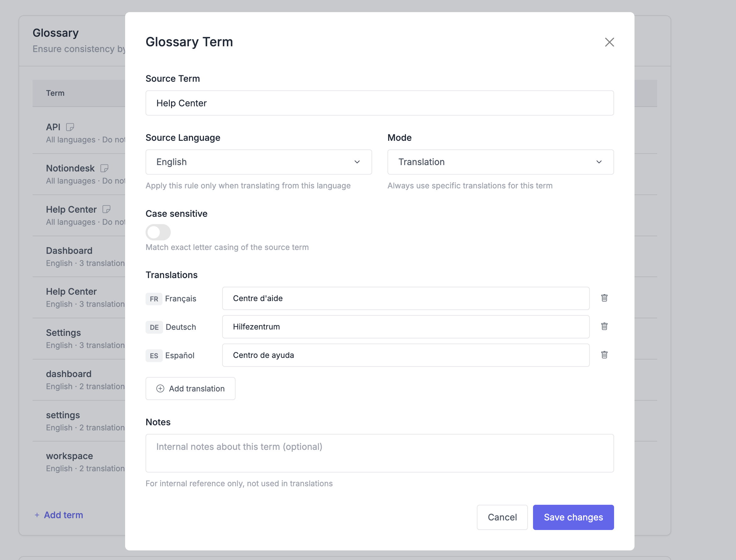Edit the Hilfezentrum translation field
This screenshot has width=736, height=560.
(x=405, y=327)
